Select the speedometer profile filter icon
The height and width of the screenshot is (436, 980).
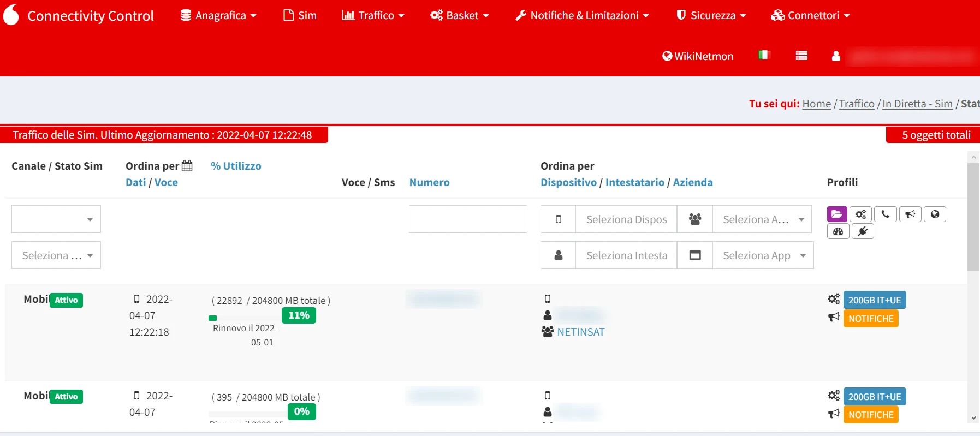point(838,231)
